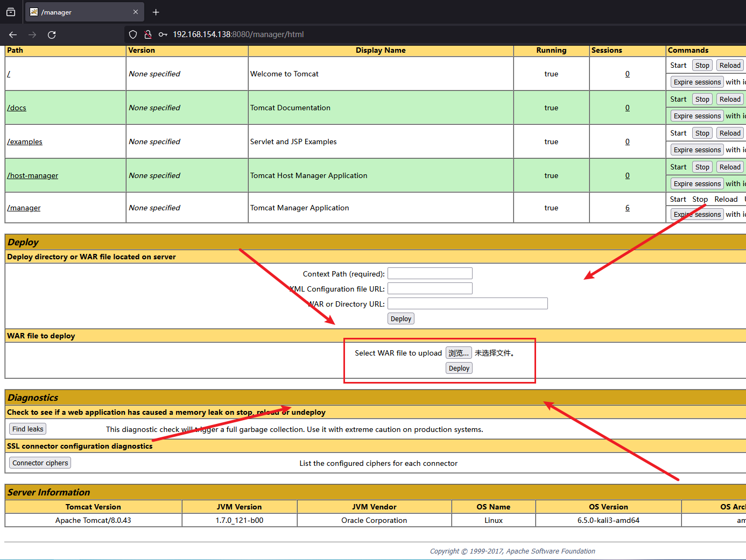Stop the /examples application
Screen dimensions: 746x560
702,133
